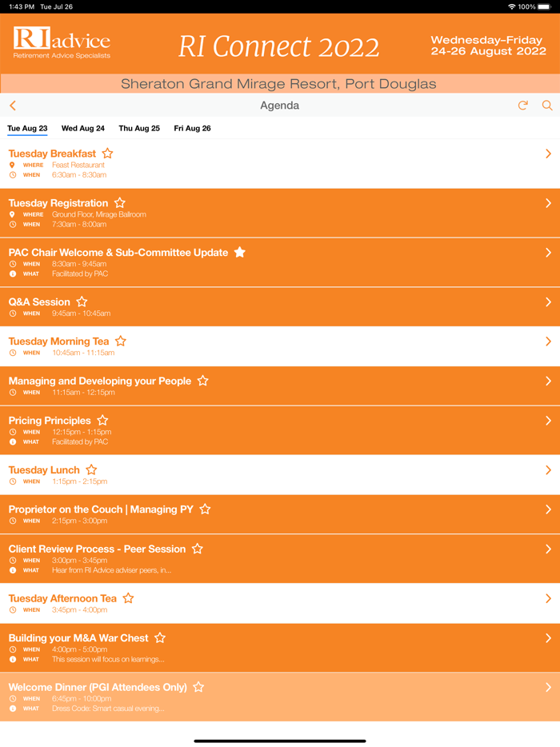The height and width of the screenshot is (747, 560).
Task: Tap the RI Connect 2022 header title
Action: (279, 46)
